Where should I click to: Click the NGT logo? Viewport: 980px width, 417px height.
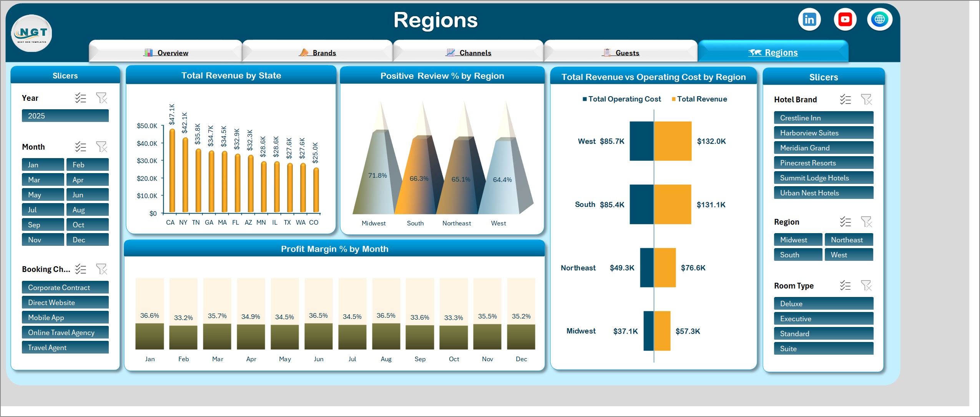(32, 33)
